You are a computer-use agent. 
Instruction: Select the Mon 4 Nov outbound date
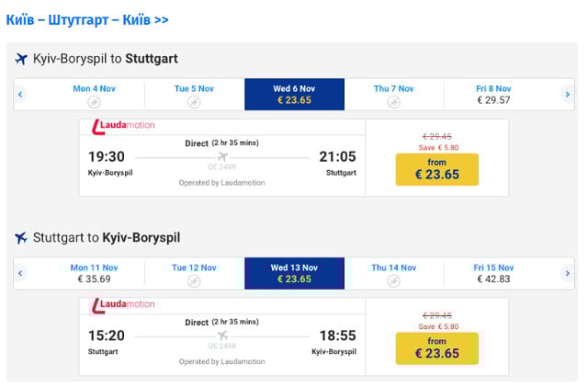pos(94,94)
